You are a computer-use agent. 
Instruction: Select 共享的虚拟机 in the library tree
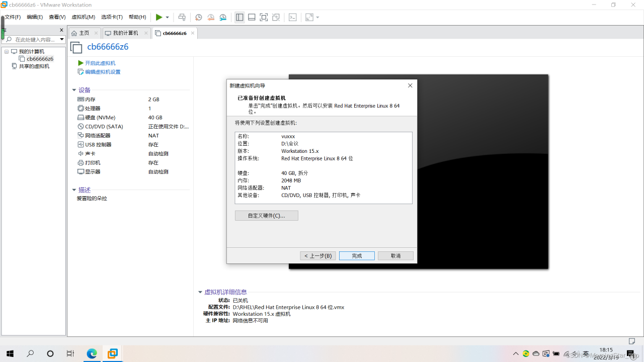34,66
